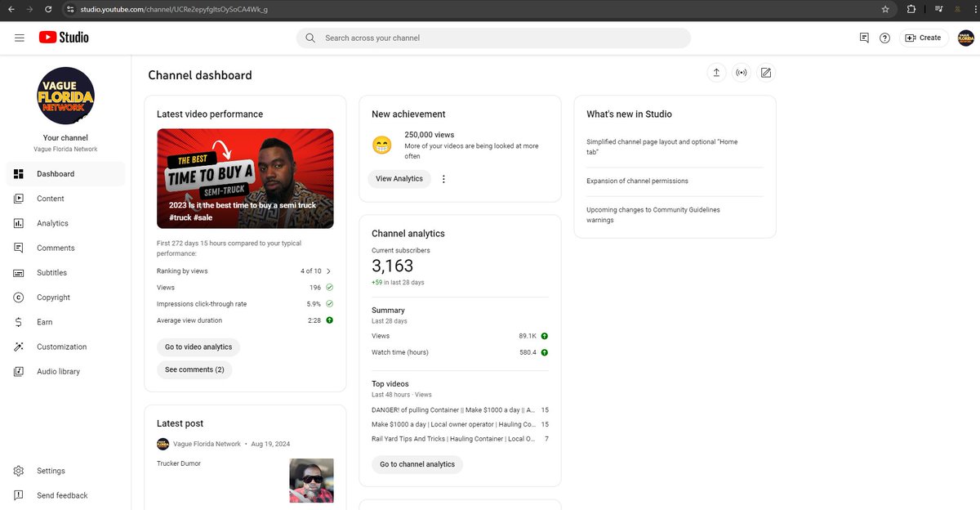Click the Vague Florida Network channel logo
980x510 pixels.
pos(66,96)
